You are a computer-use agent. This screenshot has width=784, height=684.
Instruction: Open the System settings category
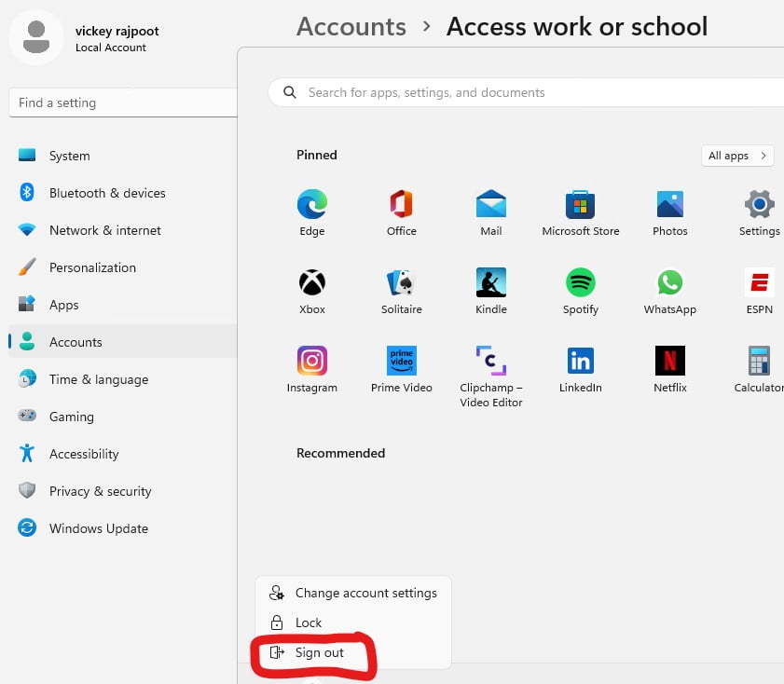[x=122, y=156]
